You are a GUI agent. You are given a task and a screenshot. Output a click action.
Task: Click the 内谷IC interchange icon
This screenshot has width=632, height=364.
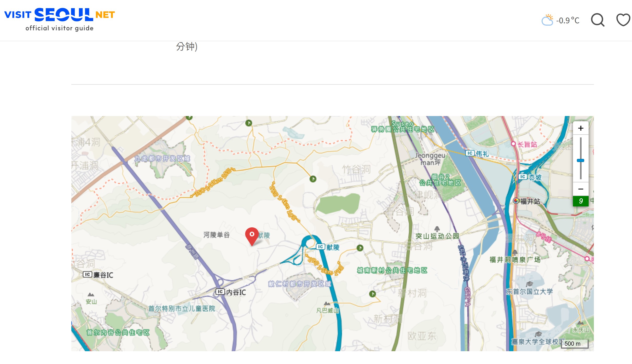coord(220,292)
